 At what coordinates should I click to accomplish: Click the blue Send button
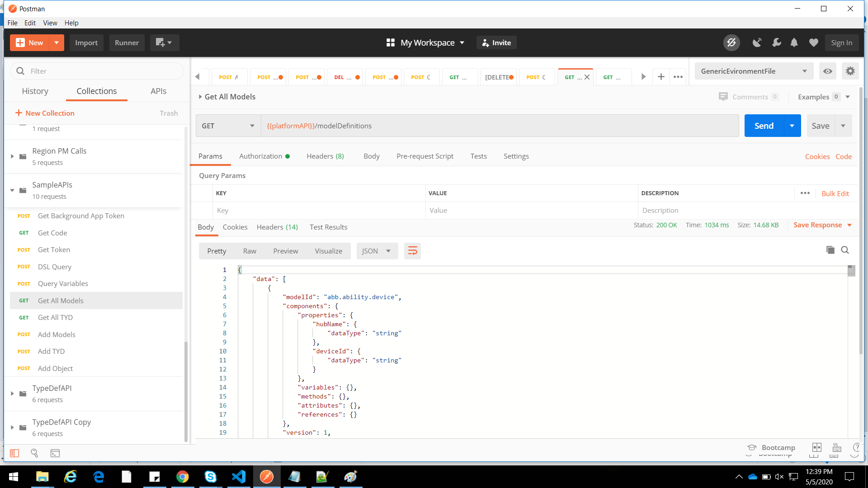pyautogui.click(x=764, y=126)
